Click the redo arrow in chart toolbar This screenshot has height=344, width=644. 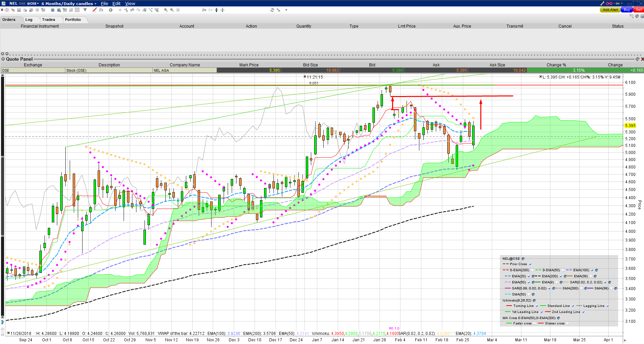pos(138,10)
